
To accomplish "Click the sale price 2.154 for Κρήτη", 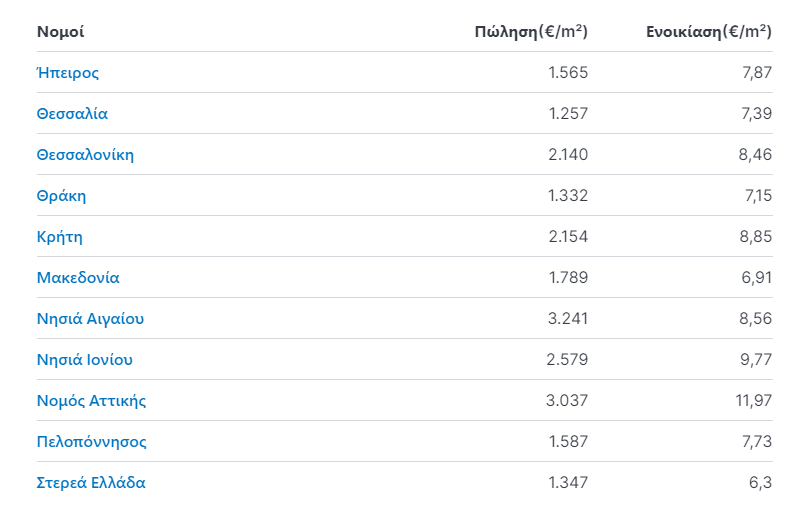I will point(568,237).
